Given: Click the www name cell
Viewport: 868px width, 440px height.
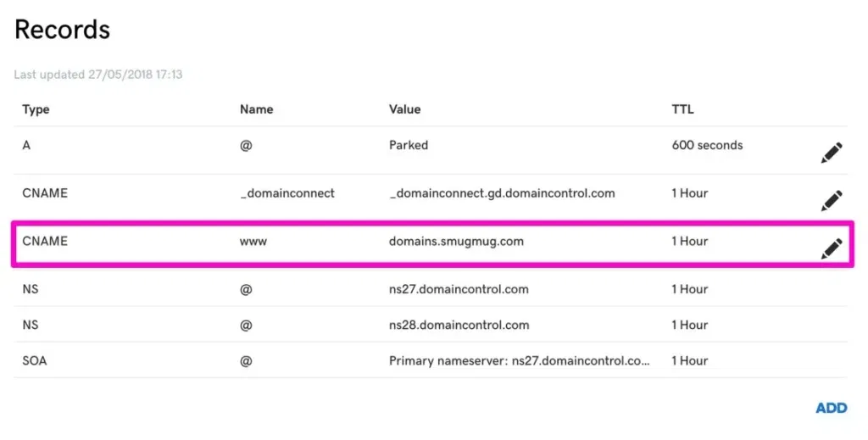Looking at the screenshot, I should pyautogui.click(x=253, y=242).
